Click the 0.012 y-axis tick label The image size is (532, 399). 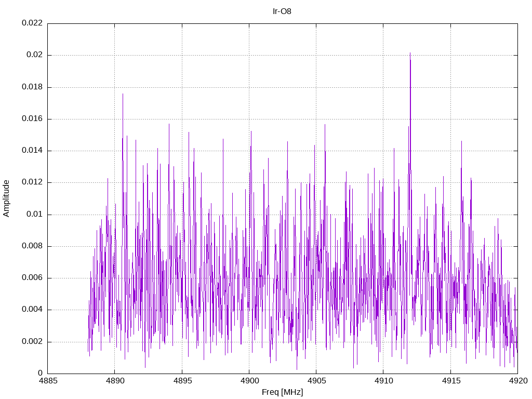tap(32, 182)
